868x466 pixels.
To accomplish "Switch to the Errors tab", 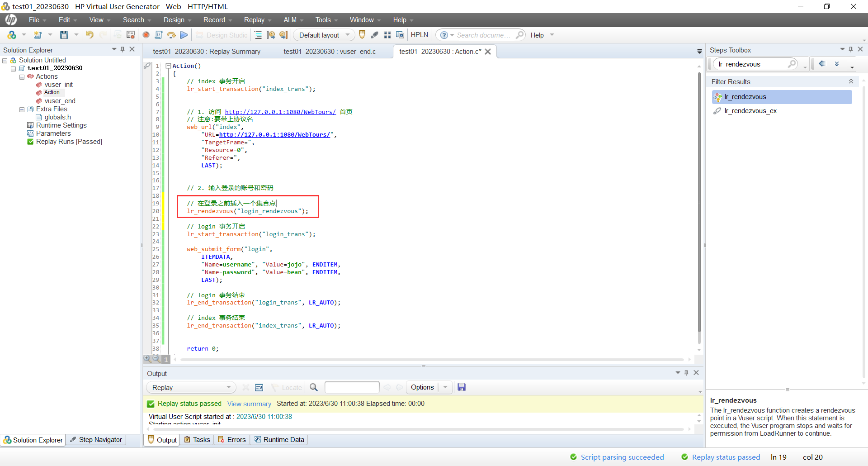I will click(232, 440).
